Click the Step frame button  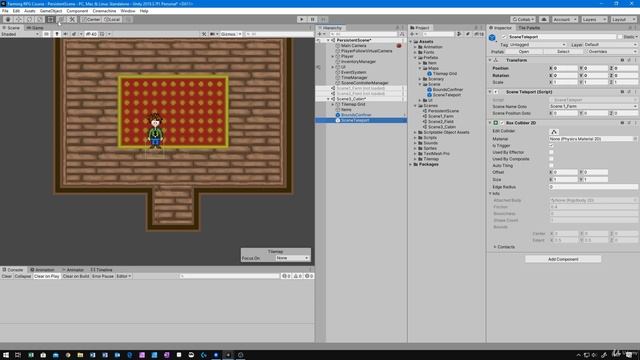click(x=323, y=19)
